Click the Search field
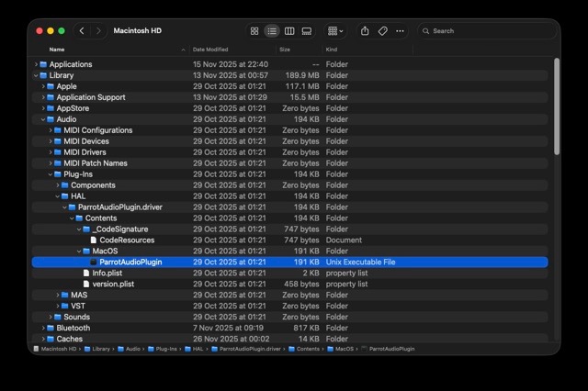The height and width of the screenshot is (391, 588). click(x=487, y=31)
